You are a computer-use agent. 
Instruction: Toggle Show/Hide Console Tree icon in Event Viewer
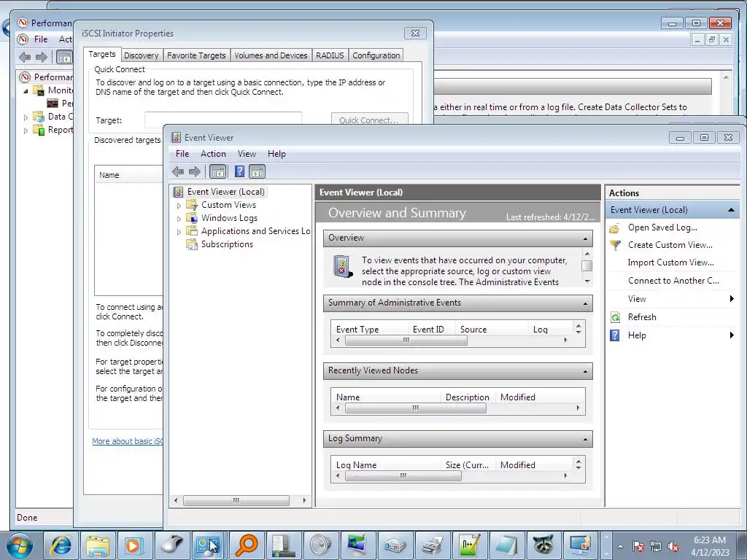pos(217,171)
